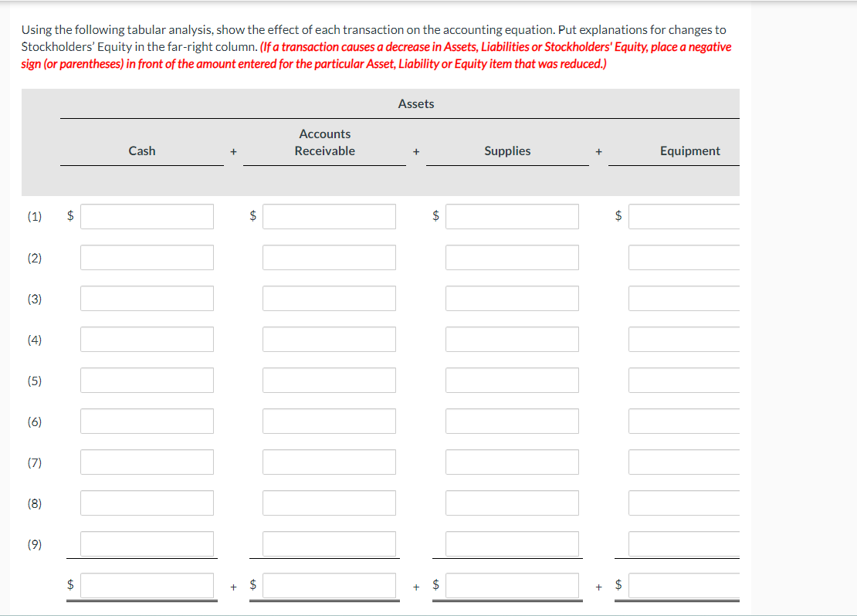Click the Supplies totals field at bottom
Image resolution: width=857 pixels, height=616 pixels.
(x=512, y=585)
